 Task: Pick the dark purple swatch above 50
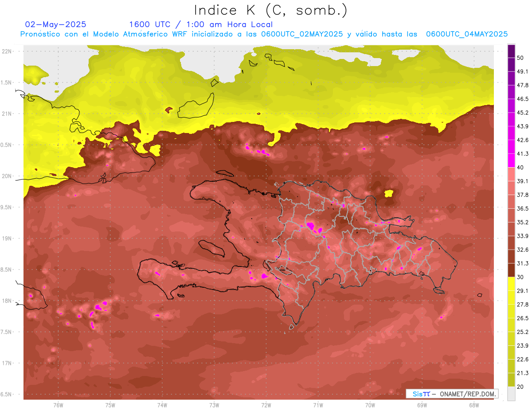tap(511, 51)
